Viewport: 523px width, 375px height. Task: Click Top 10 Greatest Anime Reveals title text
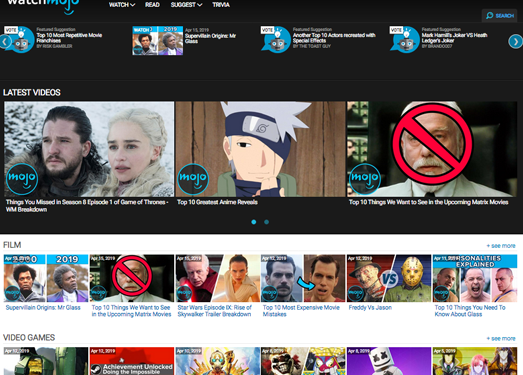[x=217, y=202]
